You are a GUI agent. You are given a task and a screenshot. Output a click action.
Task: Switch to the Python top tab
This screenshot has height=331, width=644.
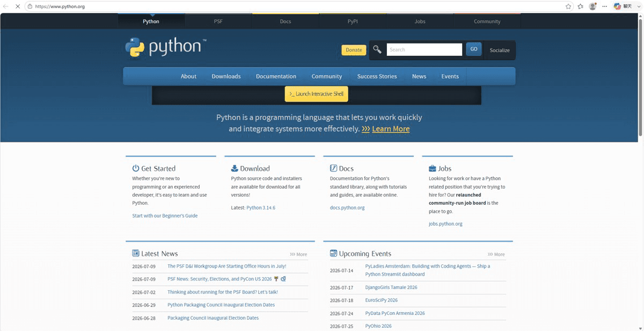tap(151, 21)
